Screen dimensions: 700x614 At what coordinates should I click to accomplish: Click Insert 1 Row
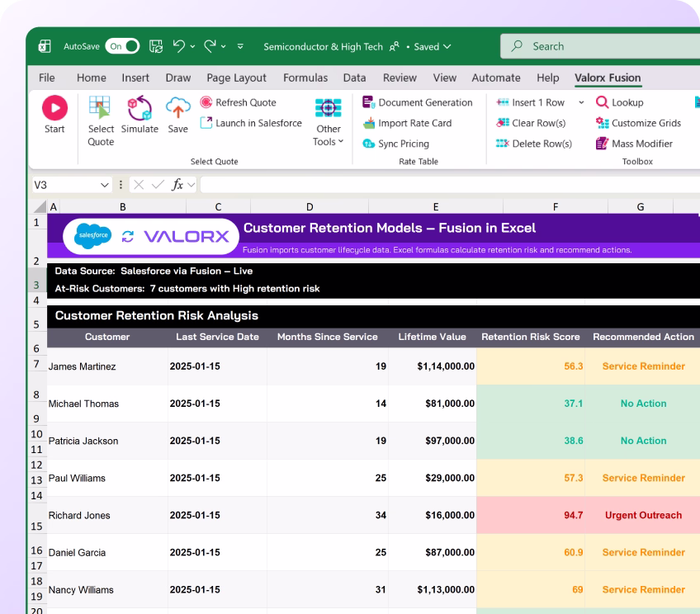[x=530, y=102]
